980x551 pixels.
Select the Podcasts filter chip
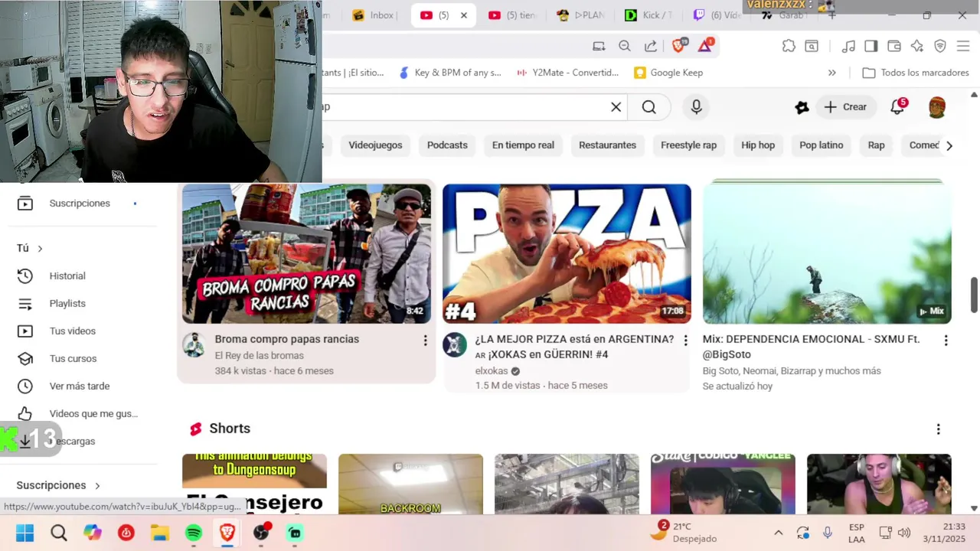(x=447, y=145)
